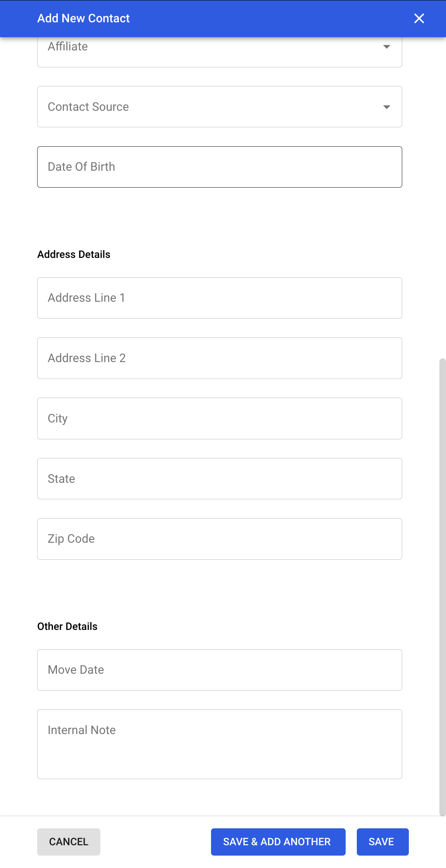Screen dimensions: 446x868
Task: Click the Affiliate dropdown arrow
Action: tap(387, 47)
